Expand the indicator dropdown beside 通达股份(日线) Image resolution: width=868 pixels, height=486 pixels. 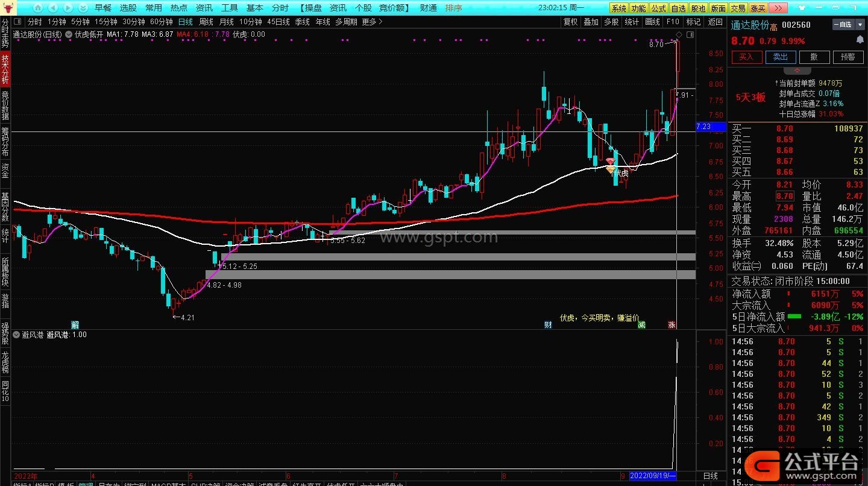[x=69, y=34]
